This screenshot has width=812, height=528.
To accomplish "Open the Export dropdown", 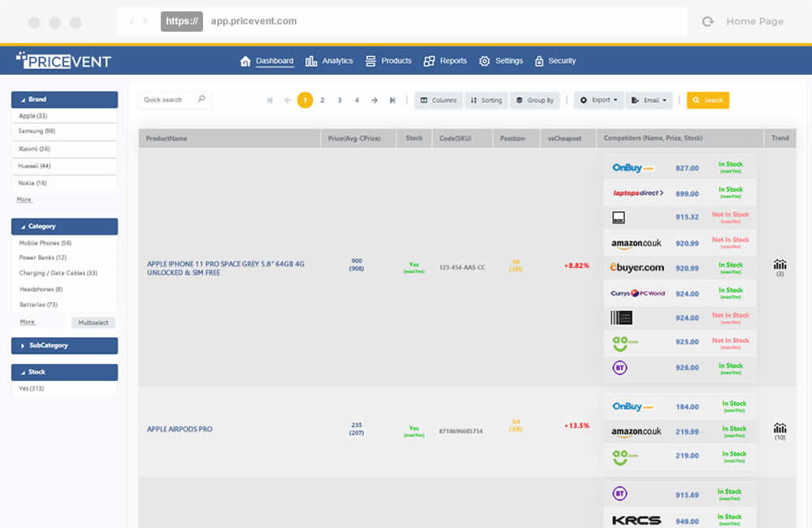I will [x=598, y=100].
